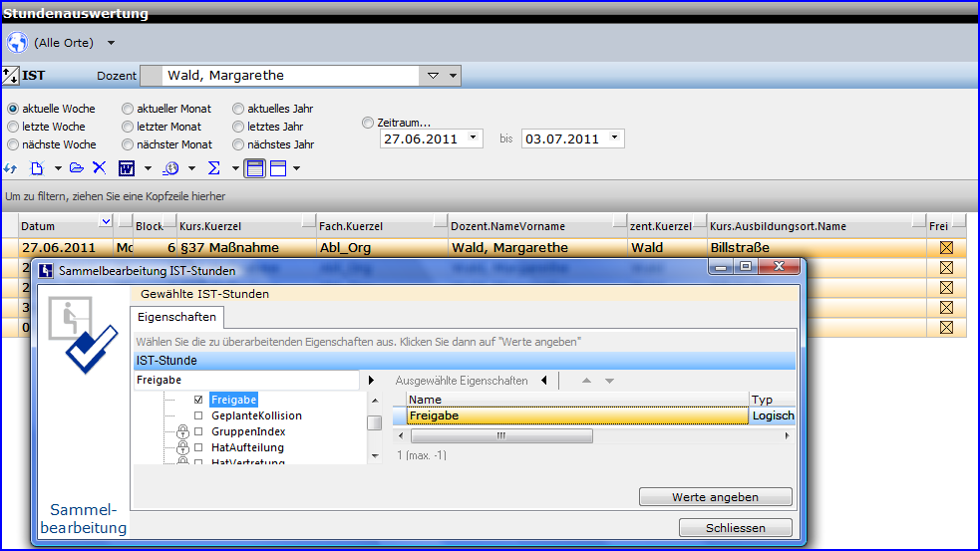This screenshot has width=980, height=551.
Task: Expand the Sigma summation dropdown arrow
Action: click(235, 168)
